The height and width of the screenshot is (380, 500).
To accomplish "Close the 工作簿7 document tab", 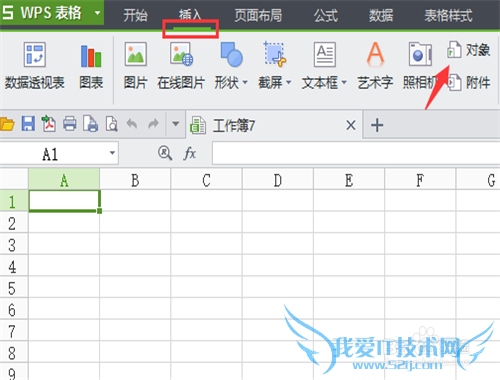I will tap(351, 126).
